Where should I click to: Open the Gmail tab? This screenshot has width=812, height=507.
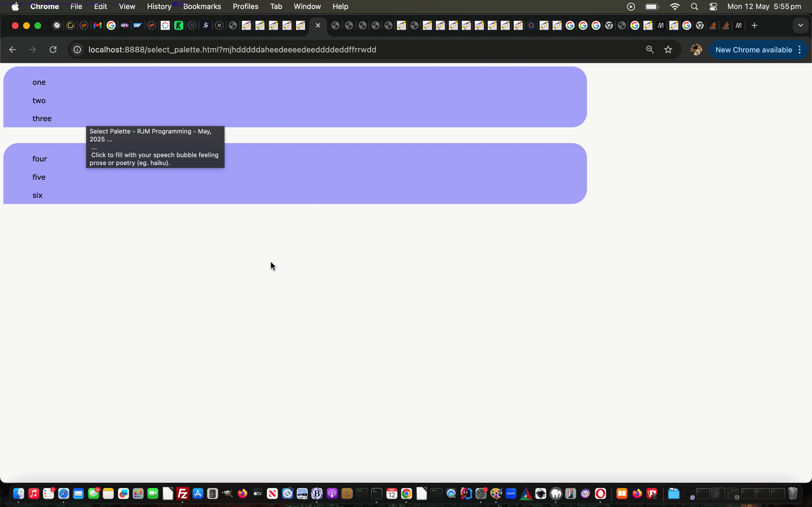(x=97, y=25)
